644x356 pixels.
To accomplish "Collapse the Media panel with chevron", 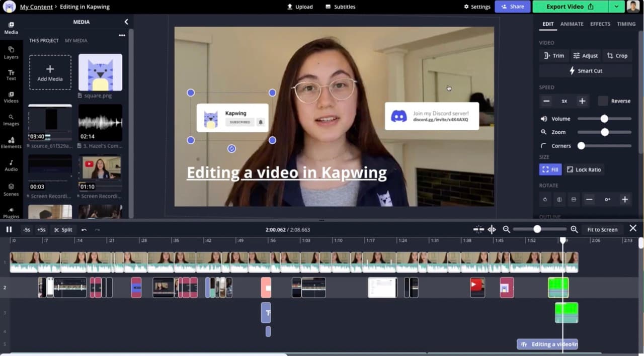I will pyautogui.click(x=126, y=22).
